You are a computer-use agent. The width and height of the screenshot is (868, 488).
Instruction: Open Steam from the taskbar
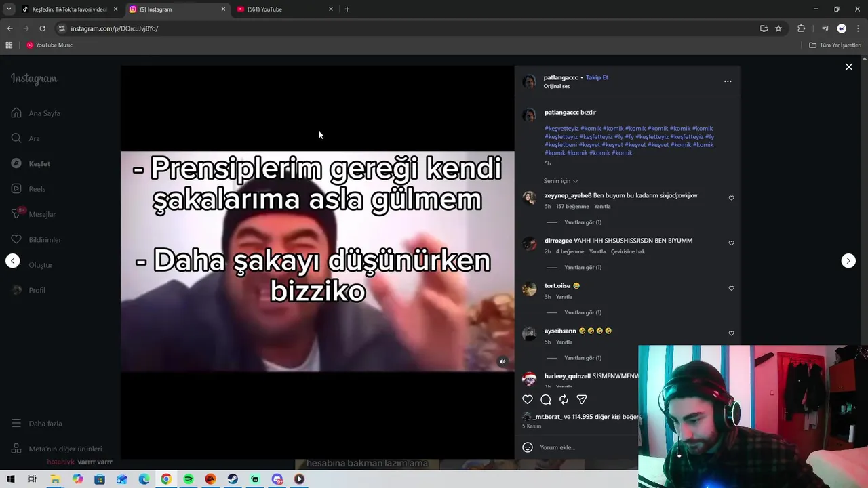click(233, 479)
